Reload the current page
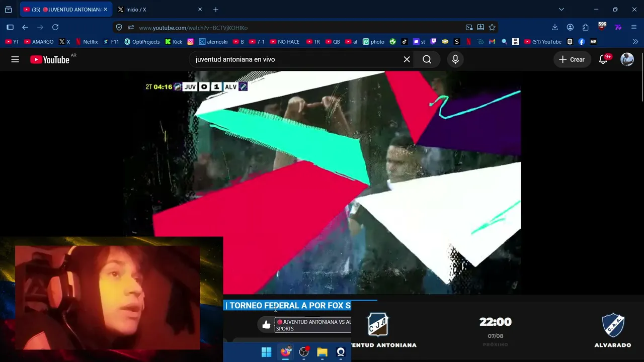 pos(55,27)
